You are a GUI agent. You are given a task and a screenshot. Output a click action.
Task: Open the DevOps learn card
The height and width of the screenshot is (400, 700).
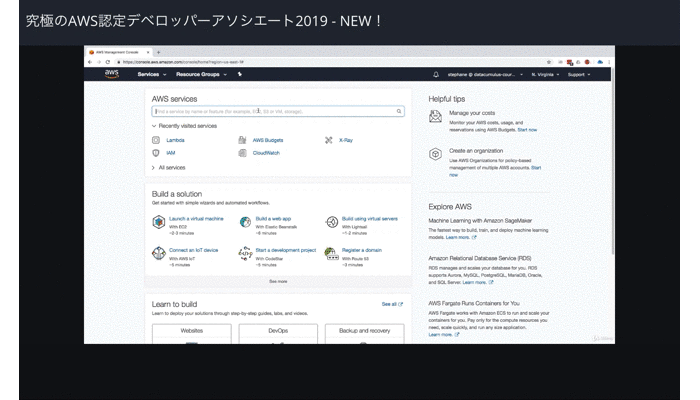(278, 334)
